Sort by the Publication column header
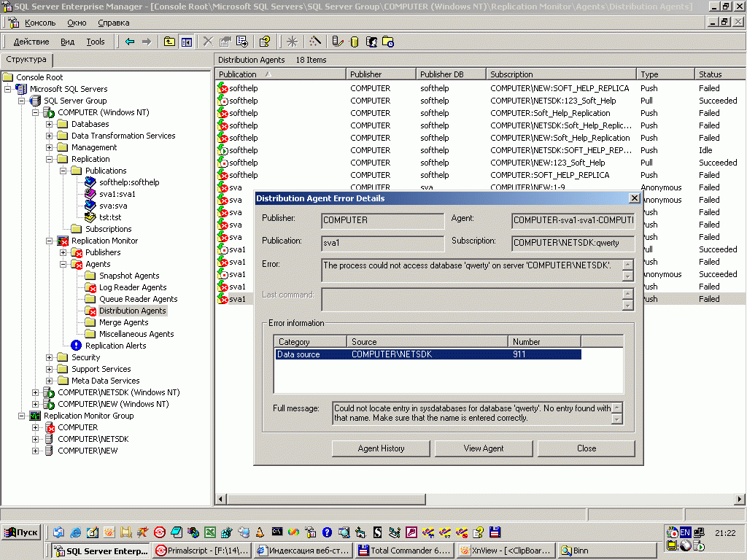The image size is (747, 560). pyautogui.click(x=280, y=74)
